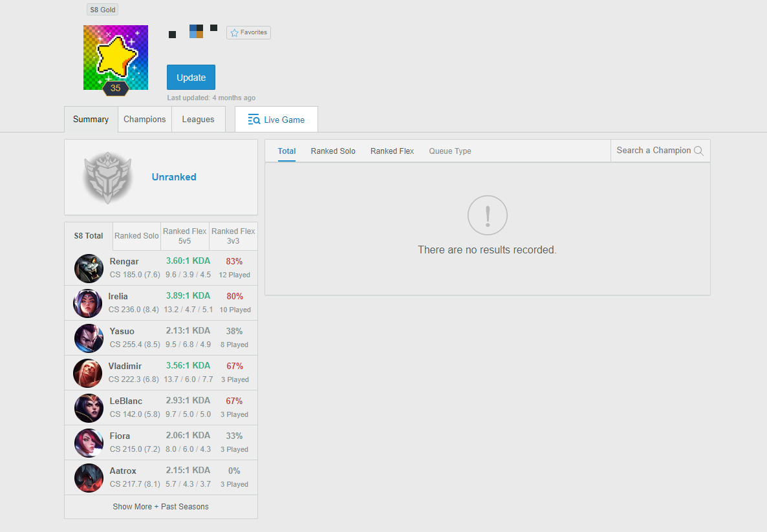Click the Rengar champion portrait
The width and height of the screenshot is (767, 532).
pos(89,268)
